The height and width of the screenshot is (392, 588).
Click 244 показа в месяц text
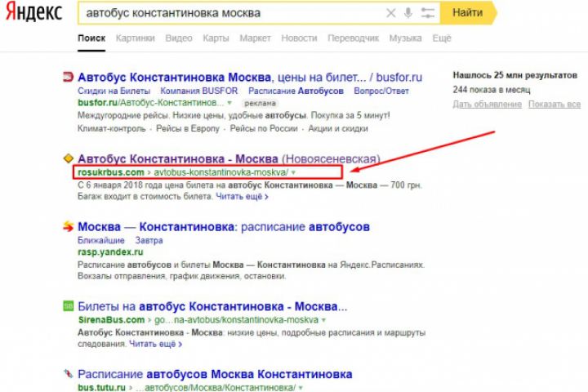[x=492, y=90]
